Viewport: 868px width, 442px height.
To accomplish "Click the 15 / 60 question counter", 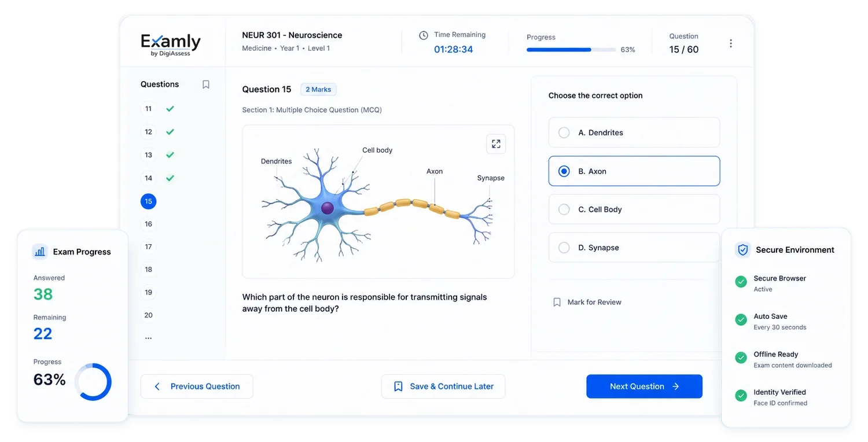I will pyautogui.click(x=684, y=50).
